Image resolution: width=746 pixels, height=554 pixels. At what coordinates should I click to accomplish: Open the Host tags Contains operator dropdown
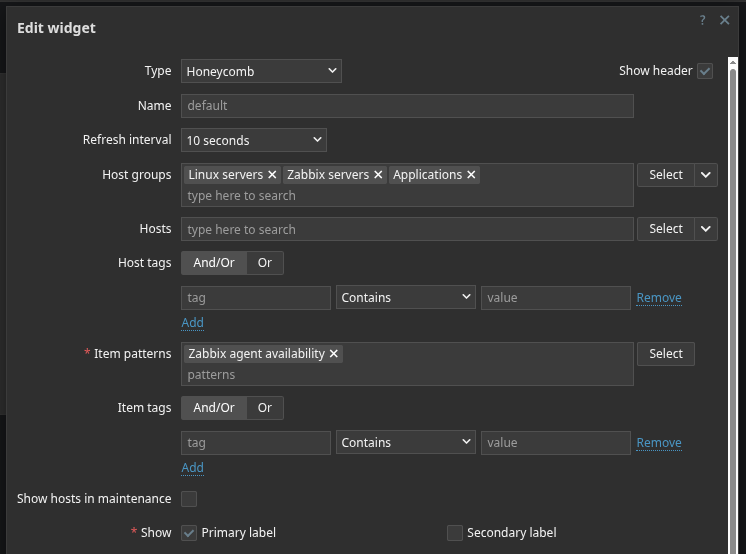405,298
